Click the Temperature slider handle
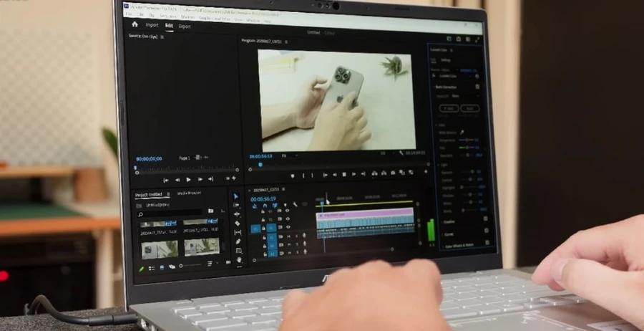644x331 pixels. [467, 140]
